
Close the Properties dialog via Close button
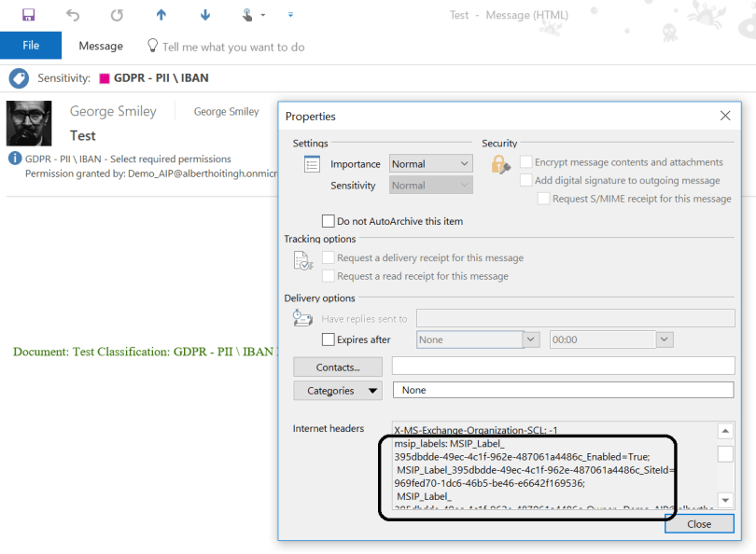[x=698, y=523]
